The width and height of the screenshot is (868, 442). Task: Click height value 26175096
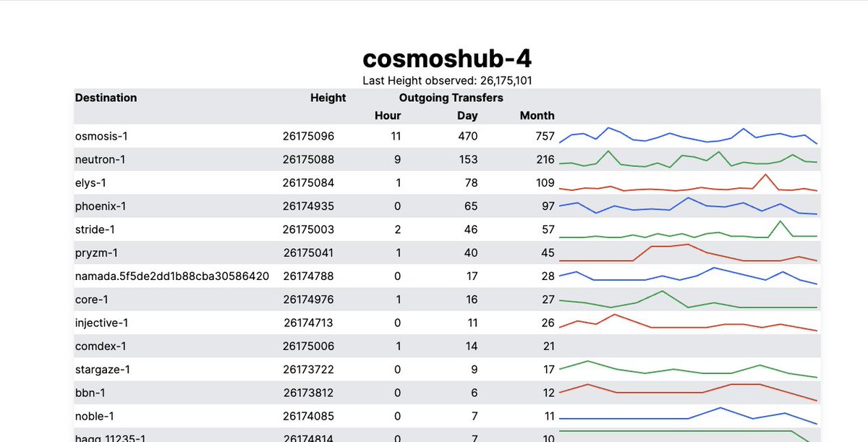tap(309, 136)
